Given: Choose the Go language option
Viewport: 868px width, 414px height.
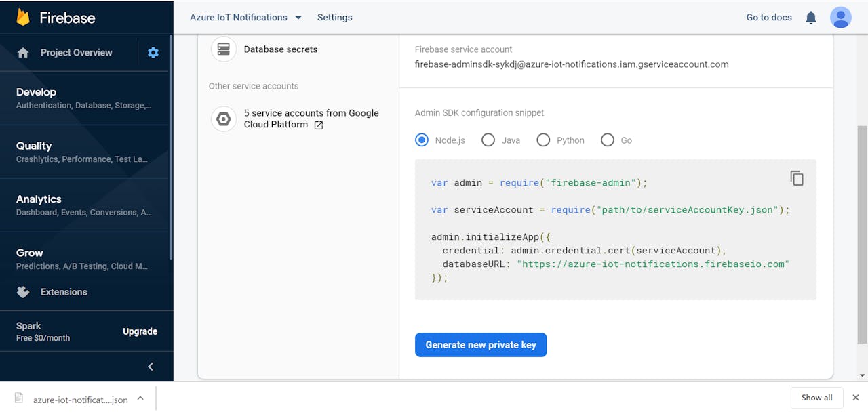Looking at the screenshot, I should coord(607,140).
